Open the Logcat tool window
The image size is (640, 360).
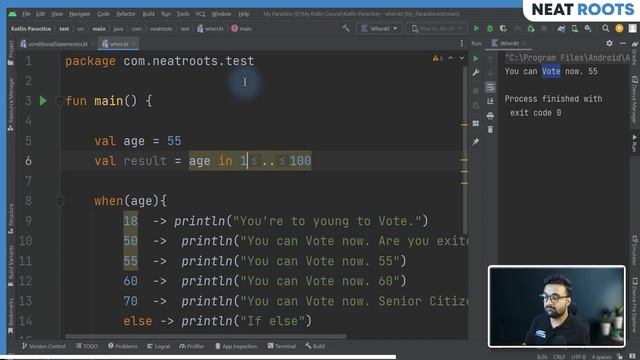(158, 346)
